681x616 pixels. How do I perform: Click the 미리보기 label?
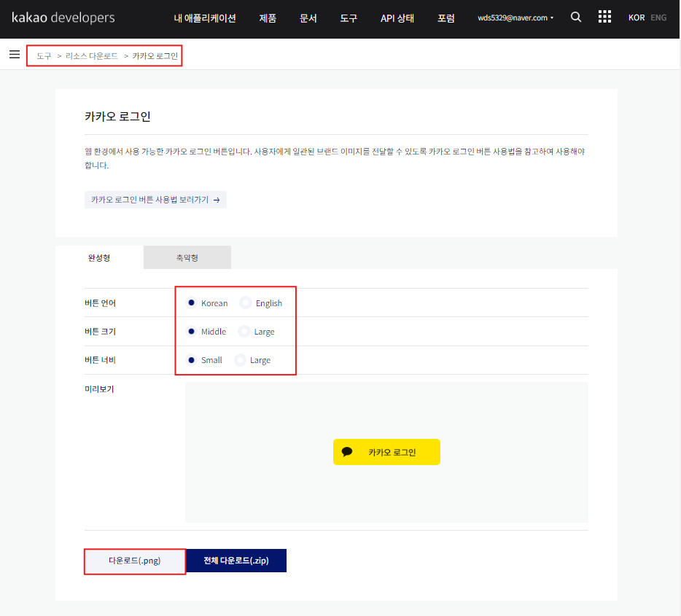point(99,389)
